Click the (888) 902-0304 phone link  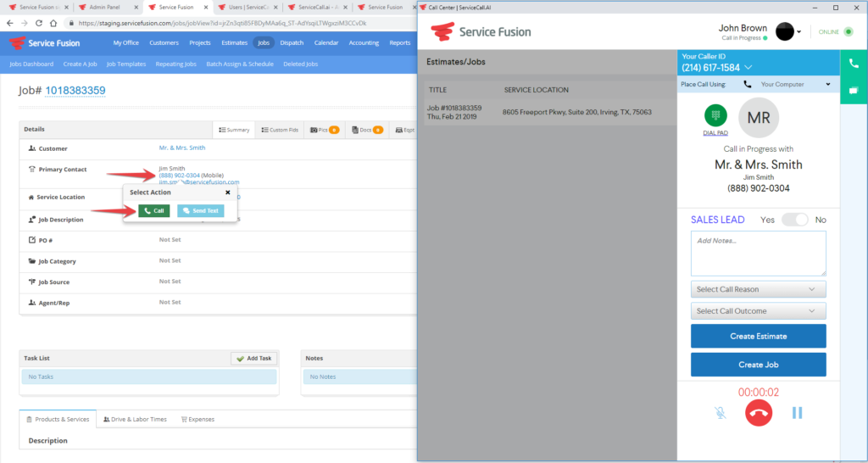tap(180, 176)
